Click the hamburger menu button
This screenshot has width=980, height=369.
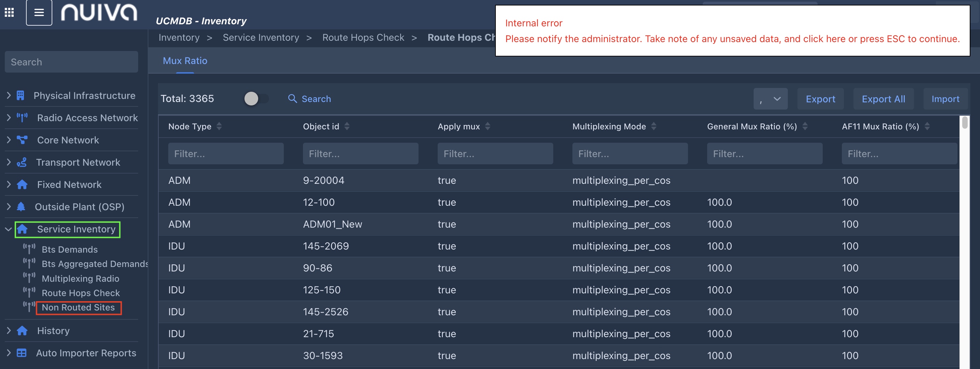click(x=39, y=13)
